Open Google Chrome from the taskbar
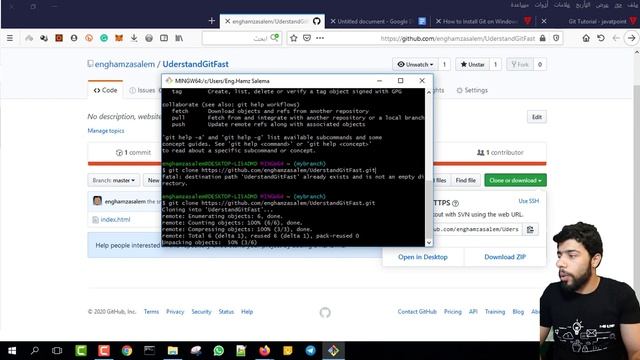Viewport: 640px width, 360px height. 127,351
